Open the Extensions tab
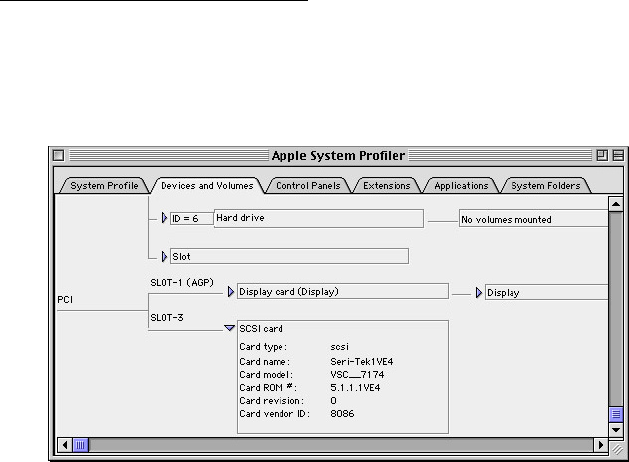 (x=387, y=186)
